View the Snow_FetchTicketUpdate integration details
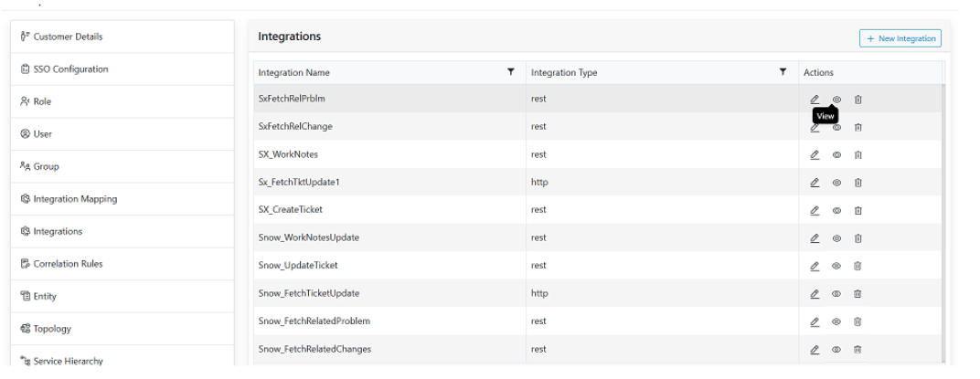The image size is (980, 379). [836, 293]
